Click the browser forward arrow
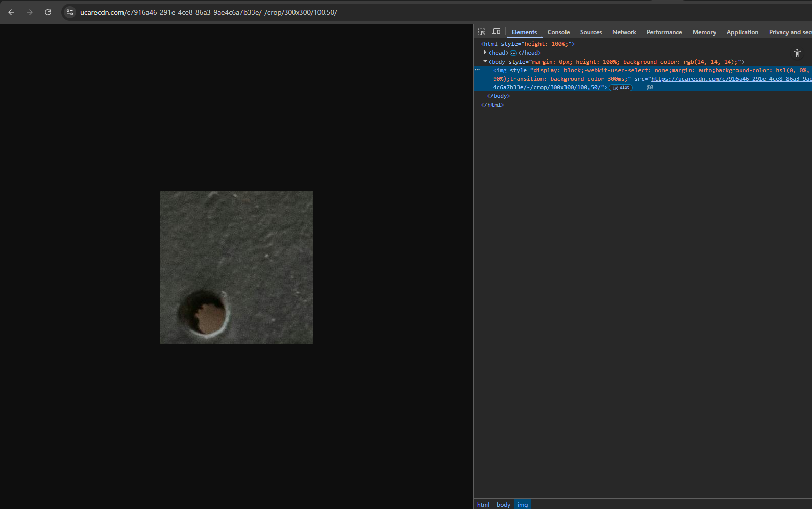812x509 pixels. tap(30, 12)
